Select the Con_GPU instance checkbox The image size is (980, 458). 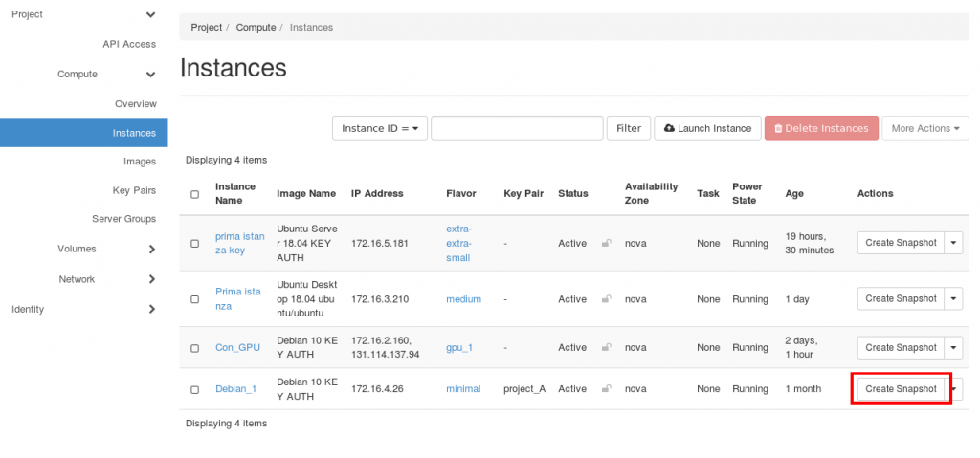[x=195, y=348]
